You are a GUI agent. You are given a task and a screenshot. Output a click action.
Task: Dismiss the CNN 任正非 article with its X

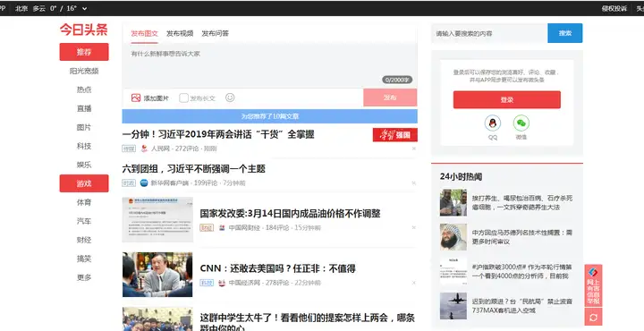tap(413, 283)
